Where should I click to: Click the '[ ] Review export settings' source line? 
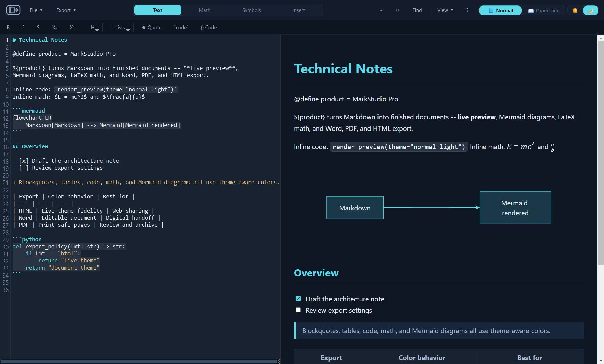click(x=58, y=168)
